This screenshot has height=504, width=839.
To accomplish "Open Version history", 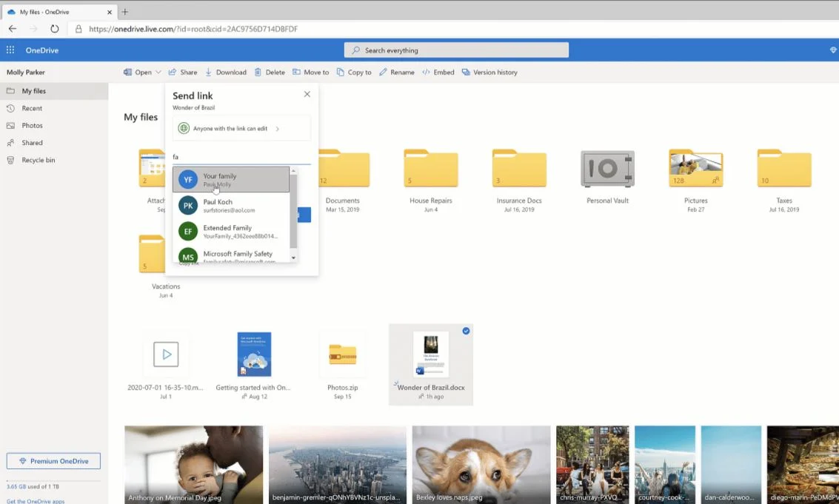I will (x=489, y=73).
